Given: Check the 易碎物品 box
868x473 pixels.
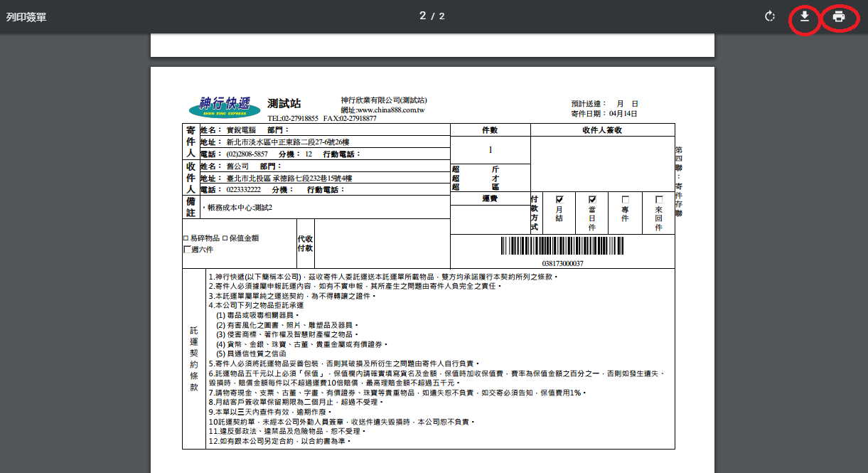Looking at the screenshot, I should point(186,238).
